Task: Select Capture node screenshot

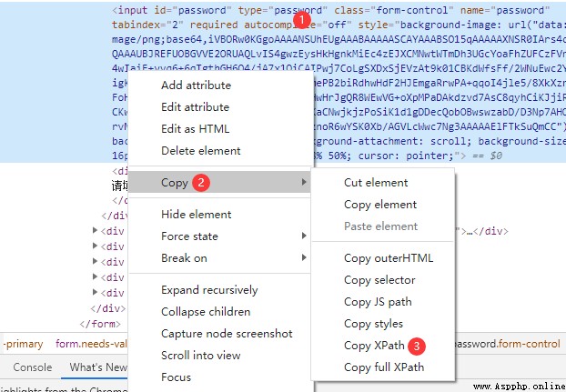Action: coord(227,334)
